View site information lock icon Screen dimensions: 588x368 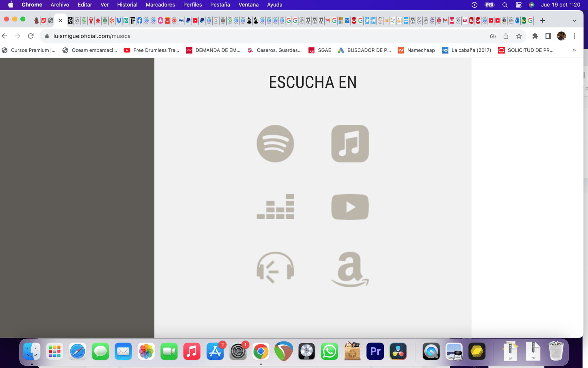pos(47,36)
